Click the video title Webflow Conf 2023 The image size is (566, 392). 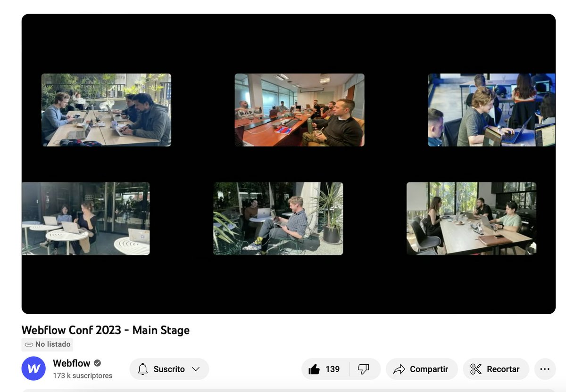(x=106, y=330)
